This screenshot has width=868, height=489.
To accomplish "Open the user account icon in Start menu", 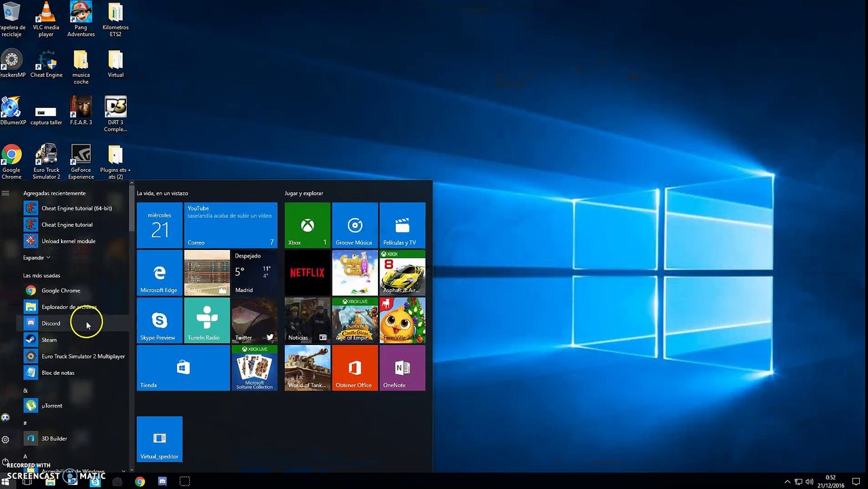I will click(x=5, y=418).
